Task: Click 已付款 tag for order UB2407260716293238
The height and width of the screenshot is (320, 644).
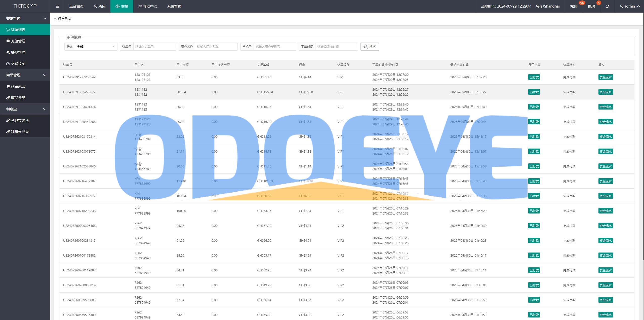Action: (x=534, y=211)
